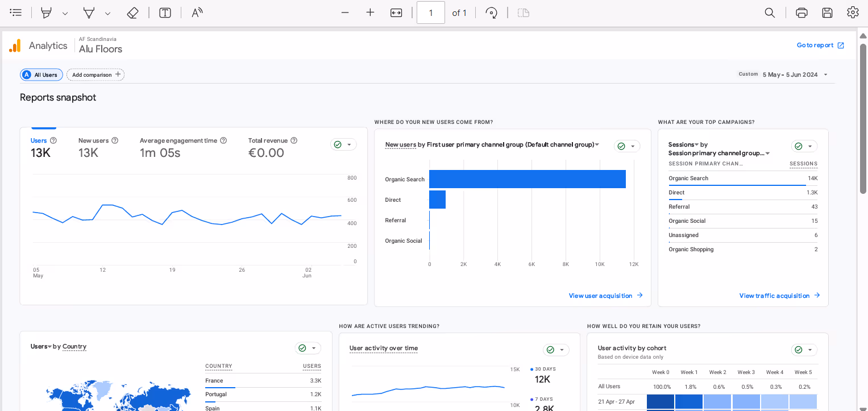
Task: Click the Country dimension label
Action: pyautogui.click(x=74, y=346)
